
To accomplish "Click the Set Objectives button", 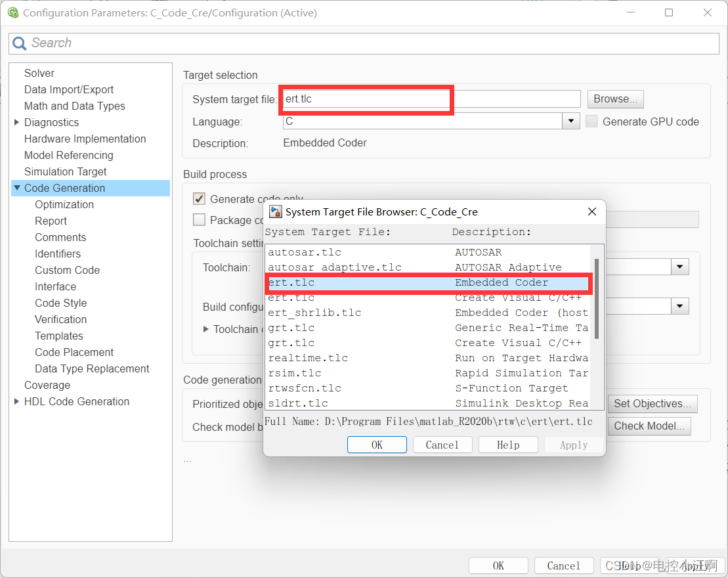I will click(x=653, y=403).
